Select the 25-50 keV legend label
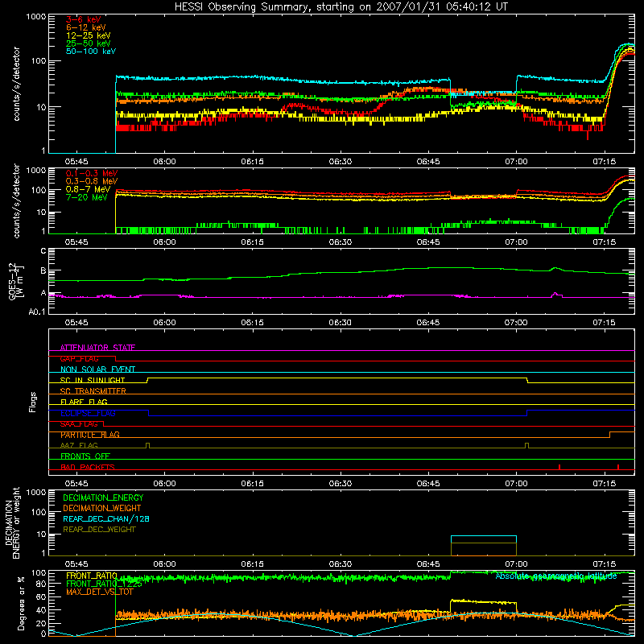 coord(89,43)
